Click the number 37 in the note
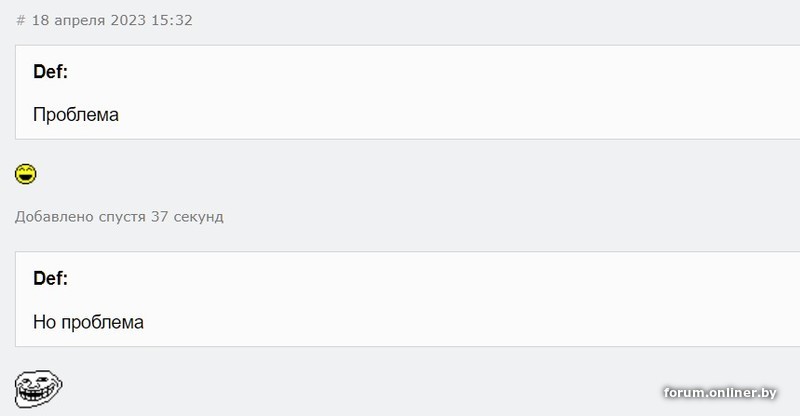 click(x=160, y=217)
